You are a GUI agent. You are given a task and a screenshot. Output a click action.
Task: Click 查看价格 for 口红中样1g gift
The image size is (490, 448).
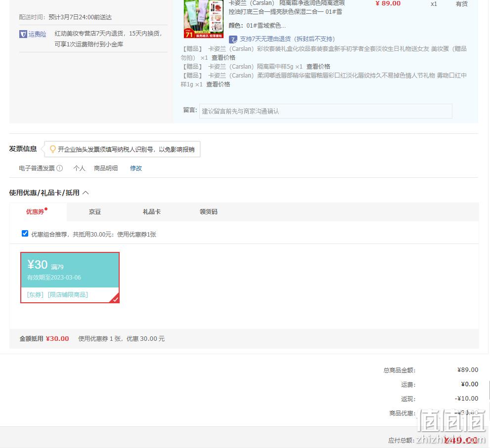tap(218, 84)
